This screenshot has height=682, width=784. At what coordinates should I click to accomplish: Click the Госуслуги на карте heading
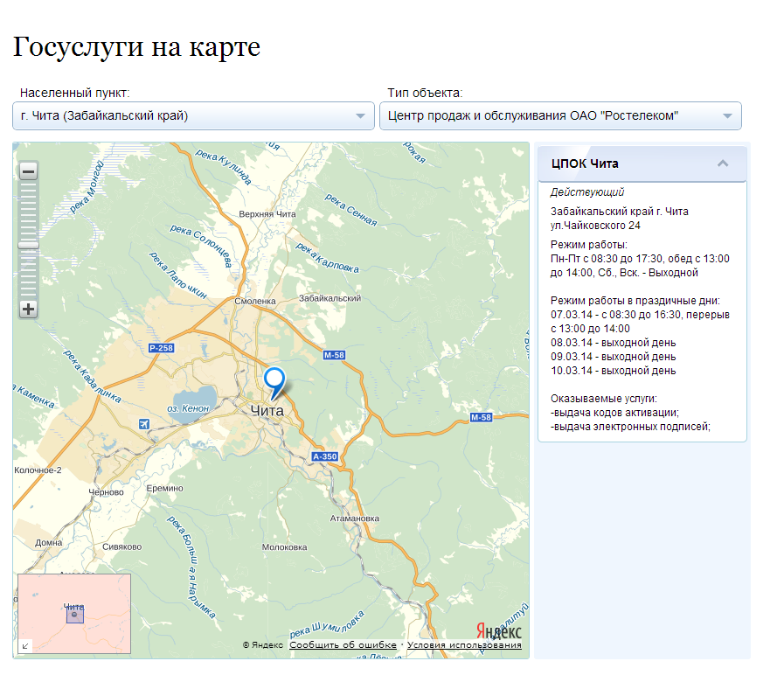[x=136, y=47]
